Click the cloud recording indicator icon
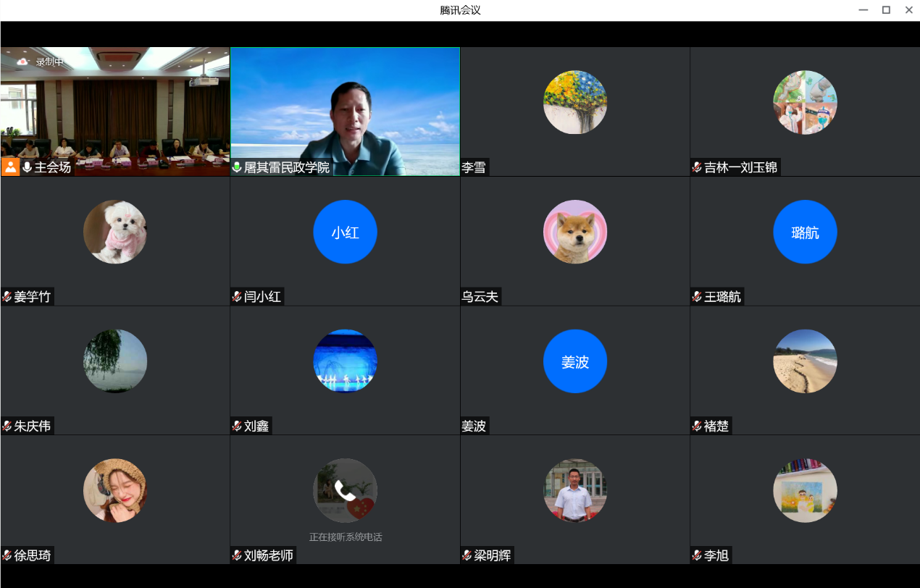This screenshot has width=920, height=588. tap(22, 62)
